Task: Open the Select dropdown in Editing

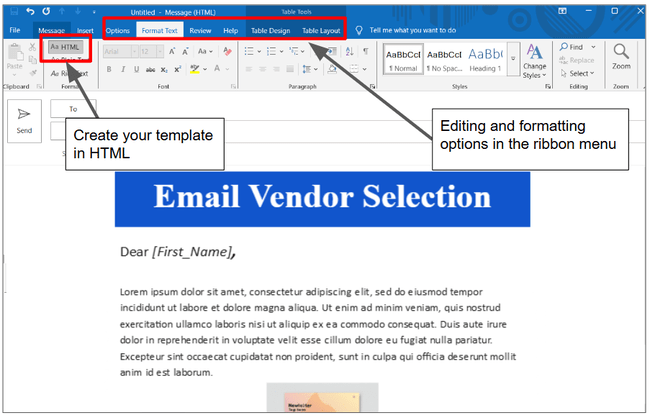Action: click(577, 73)
